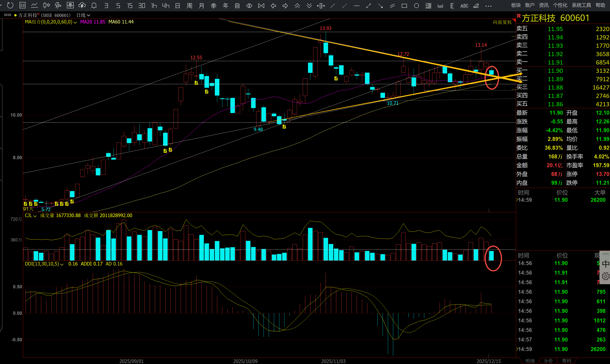Open the candlestick chart type icon
Image resolution: width=610 pixels, height=364 pixels.
(x=46, y=5)
